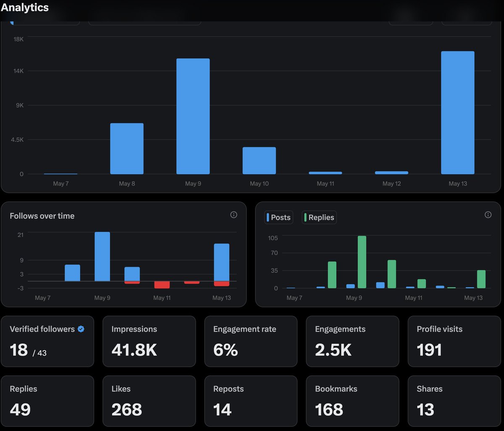Click the 41.8K impressions value
Viewport: 504px width, 431px height.
(134, 350)
